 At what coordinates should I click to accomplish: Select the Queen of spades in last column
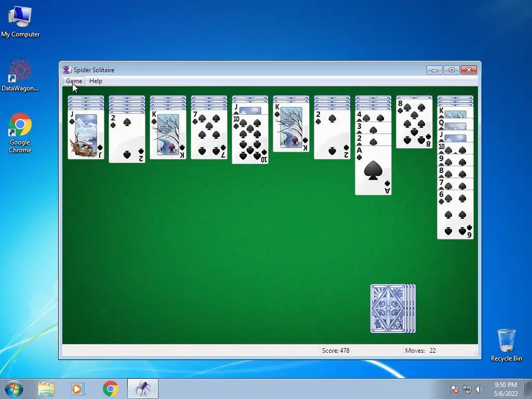[455, 124]
